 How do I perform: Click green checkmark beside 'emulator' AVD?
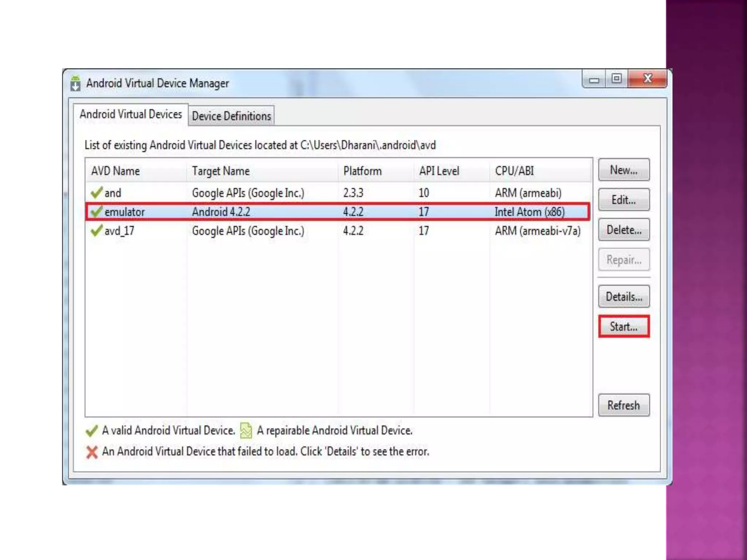96,211
